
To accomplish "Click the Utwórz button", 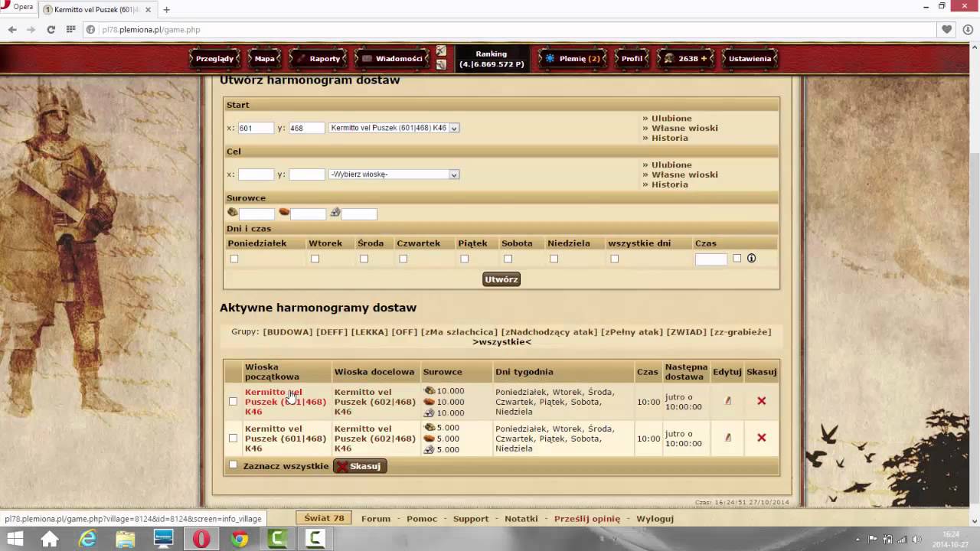I will pyautogui.click(x=501, y=279).
